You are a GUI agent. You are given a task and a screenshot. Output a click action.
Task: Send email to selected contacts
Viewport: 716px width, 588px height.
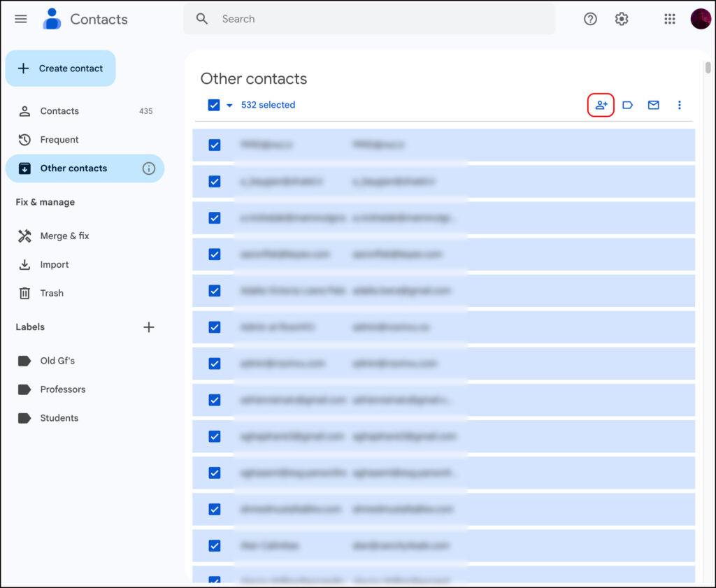pyautogui.click(x=653, y=105)
